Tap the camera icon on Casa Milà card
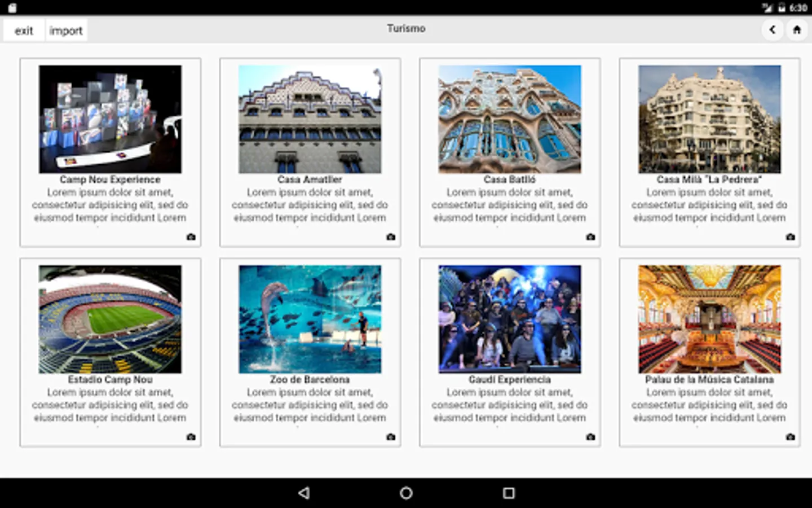 [790, 237]
